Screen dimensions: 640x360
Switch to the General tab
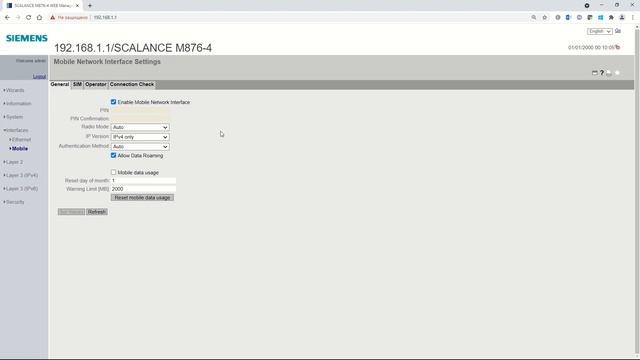60,84
